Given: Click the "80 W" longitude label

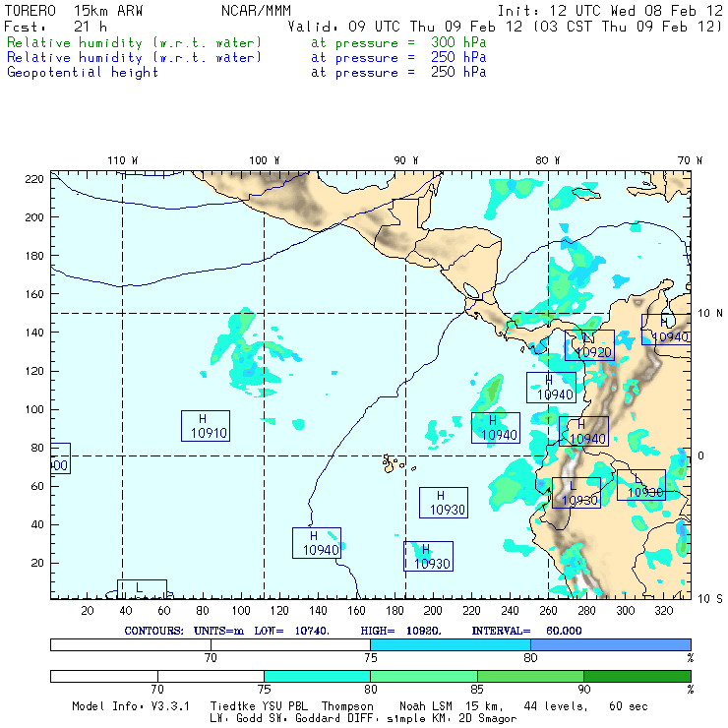Looking at the screenshot, I should click(548, 160).
